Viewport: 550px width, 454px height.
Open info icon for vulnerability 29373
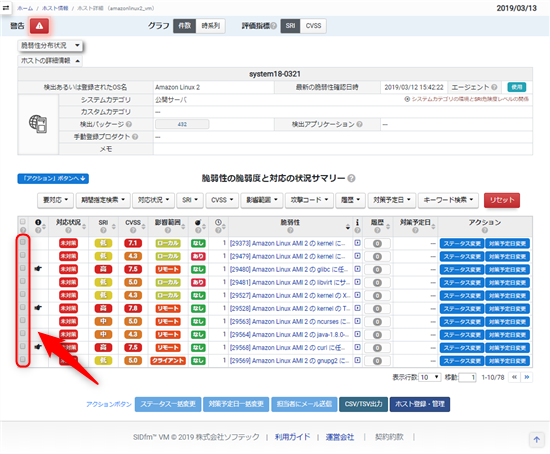357,243
